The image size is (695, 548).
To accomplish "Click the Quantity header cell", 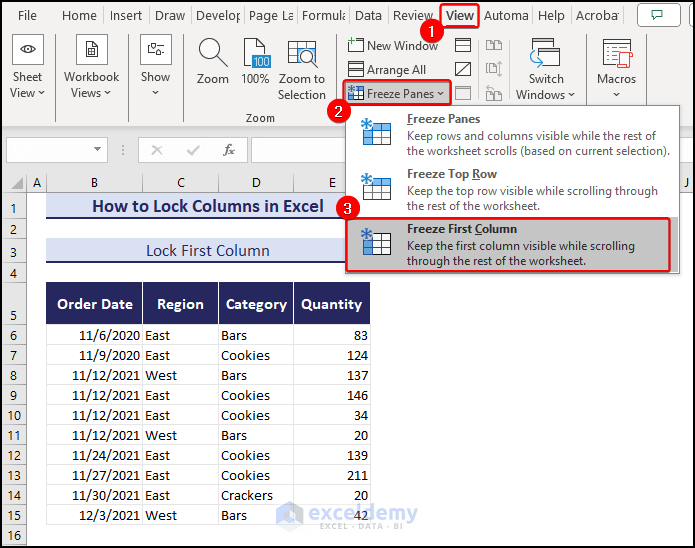I will 332,304.
